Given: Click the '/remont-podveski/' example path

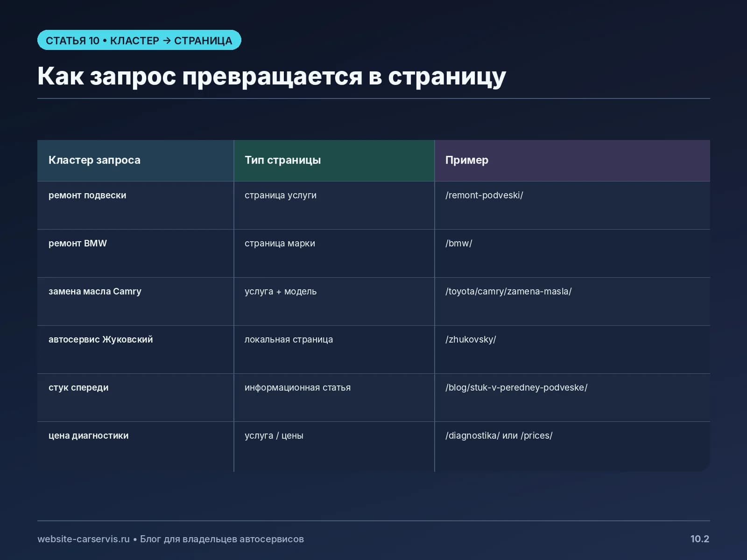Looking at the screenshot, I should tap(484, 195).
